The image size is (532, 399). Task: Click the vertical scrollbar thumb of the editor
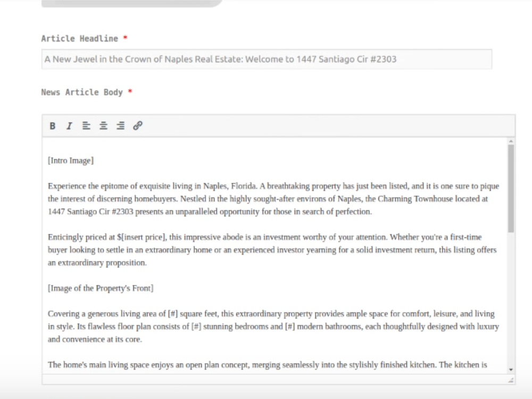(x=511, y=189)
